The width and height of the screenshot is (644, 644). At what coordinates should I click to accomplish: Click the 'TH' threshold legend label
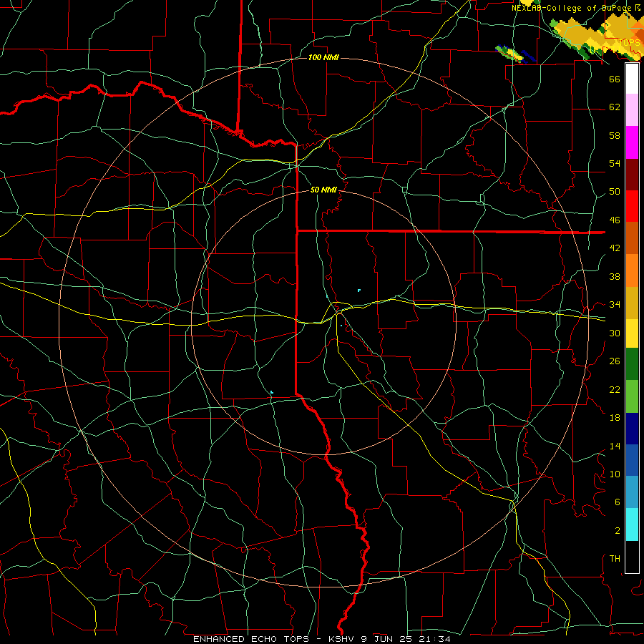[615, 559]
